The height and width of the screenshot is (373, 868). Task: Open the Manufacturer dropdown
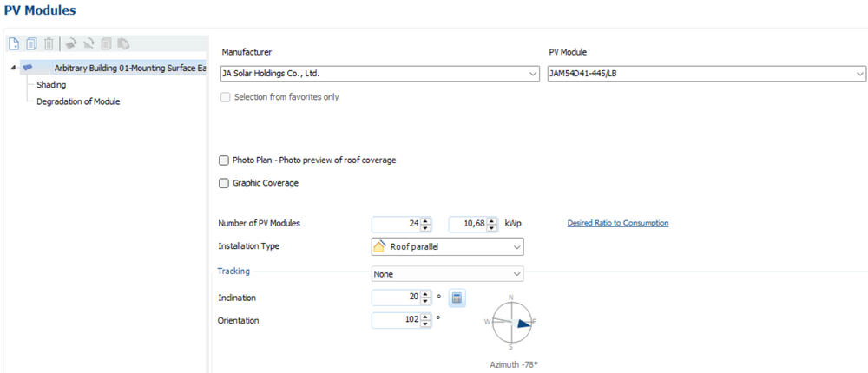380,74
